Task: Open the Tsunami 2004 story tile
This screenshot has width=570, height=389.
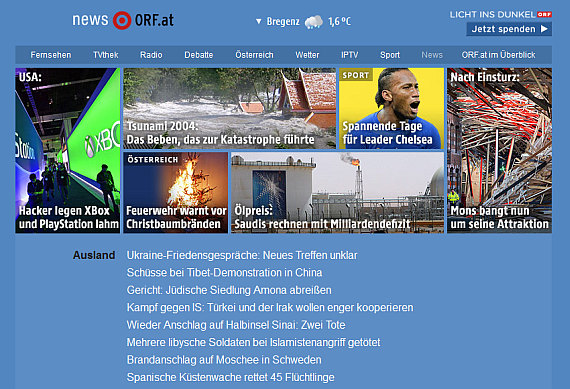Action: 229,108
